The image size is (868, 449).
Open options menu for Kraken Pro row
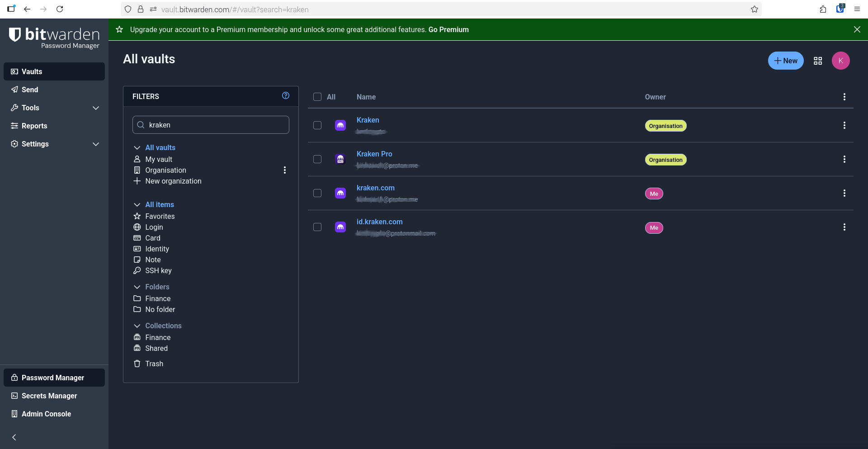coord(844,159)
